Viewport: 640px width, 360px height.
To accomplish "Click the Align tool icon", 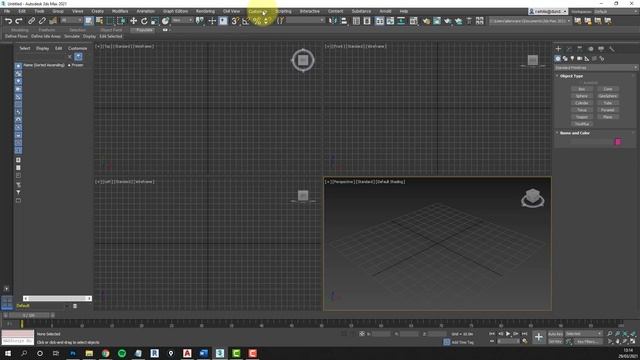I will tap(344, 21).
